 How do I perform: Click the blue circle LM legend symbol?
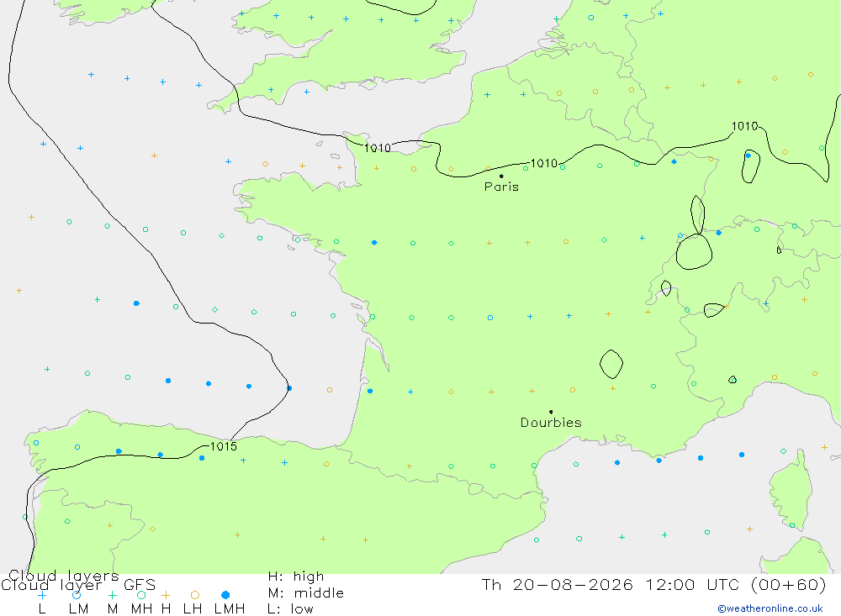pyautogui.click(x=77, y=595)
